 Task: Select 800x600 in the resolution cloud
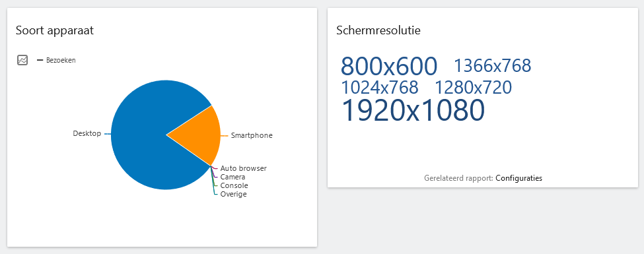(389, 66)
